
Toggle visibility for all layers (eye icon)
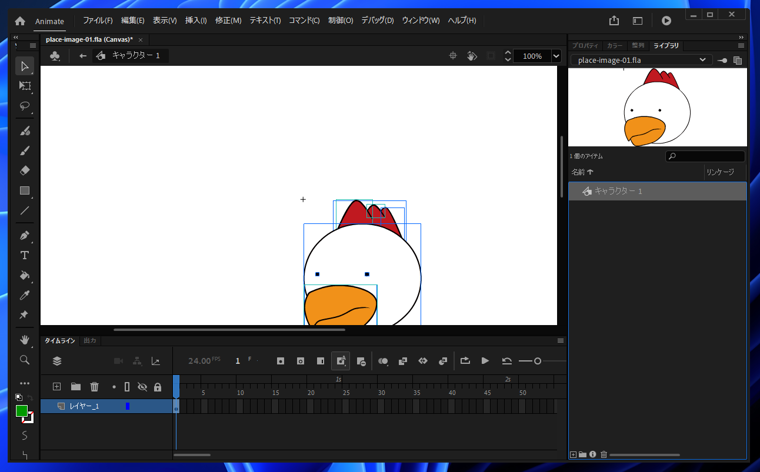[142, 387]
